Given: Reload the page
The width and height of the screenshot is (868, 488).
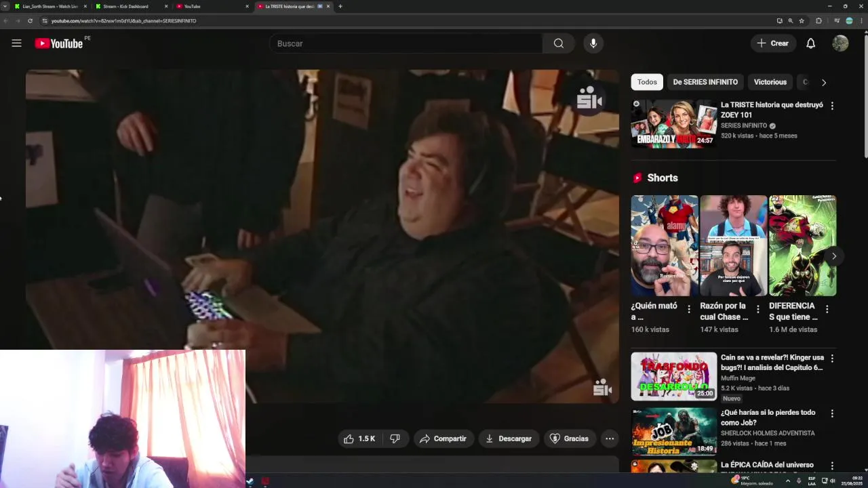Looking at the screenshot, I should [30, 21].
